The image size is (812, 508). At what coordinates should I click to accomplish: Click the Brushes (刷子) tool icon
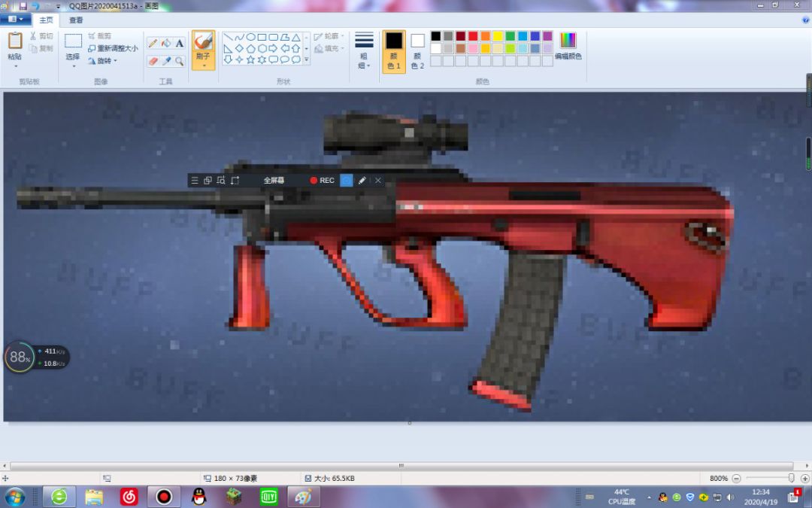[x=203, y=41]
